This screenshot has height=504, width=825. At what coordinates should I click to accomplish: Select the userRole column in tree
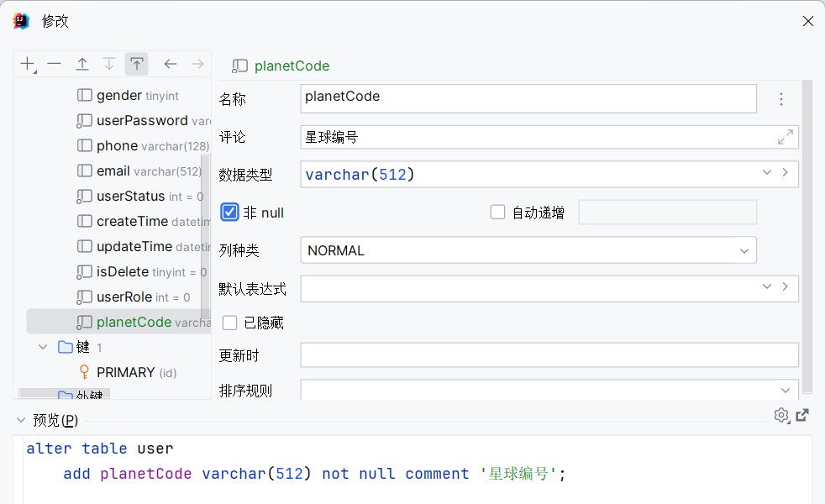coord(124,297)
